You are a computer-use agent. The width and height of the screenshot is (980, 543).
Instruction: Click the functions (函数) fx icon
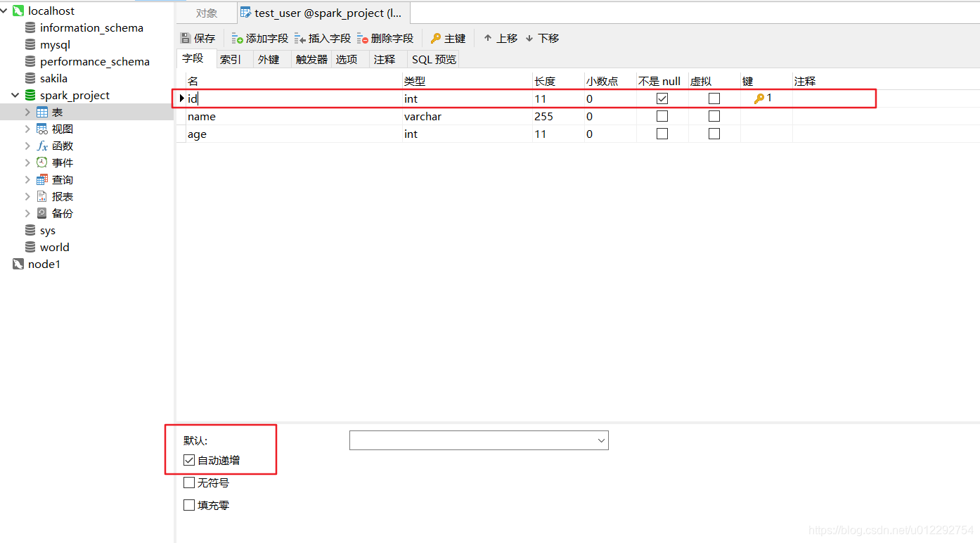click(42, 146)
